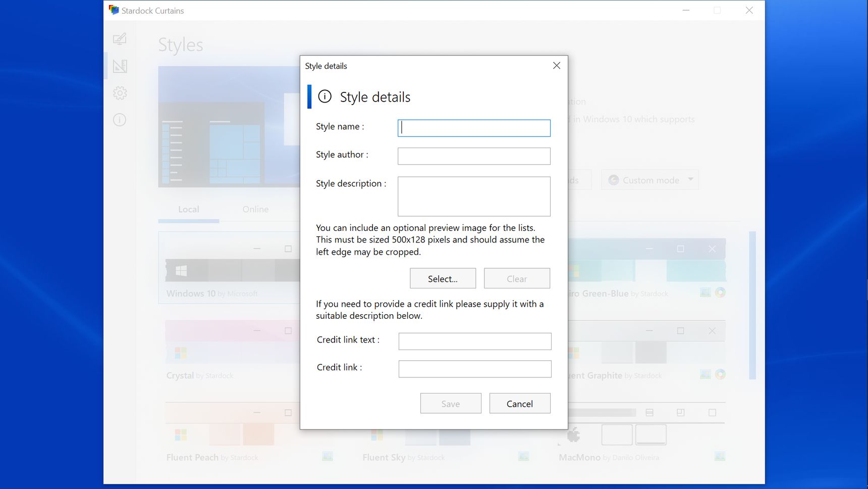
Task: Click the Stardock Curtains app logo
Action: tap(114, 10)
